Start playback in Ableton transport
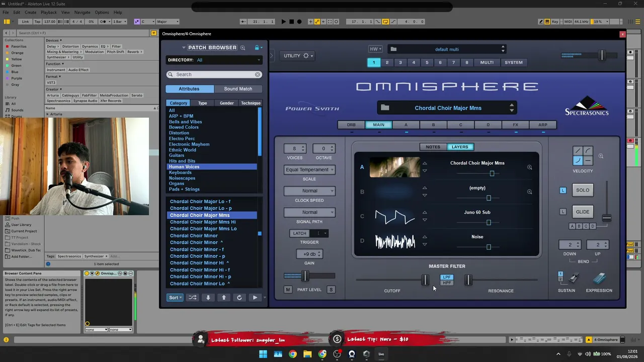This screenshot has height=362, width=644. [283, 22]
